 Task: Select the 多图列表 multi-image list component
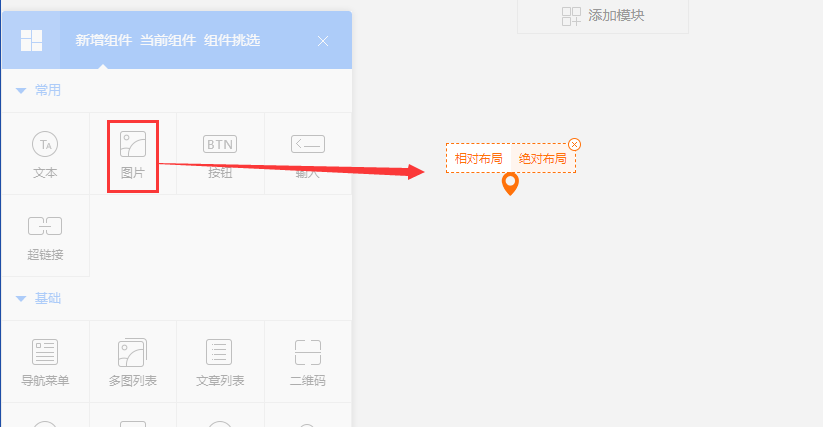click(x=133, y=362)
